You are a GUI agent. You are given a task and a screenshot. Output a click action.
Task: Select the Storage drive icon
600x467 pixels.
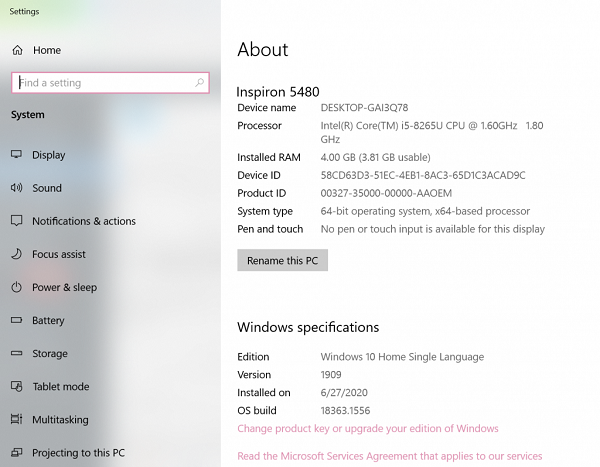[x=17, y=353]
